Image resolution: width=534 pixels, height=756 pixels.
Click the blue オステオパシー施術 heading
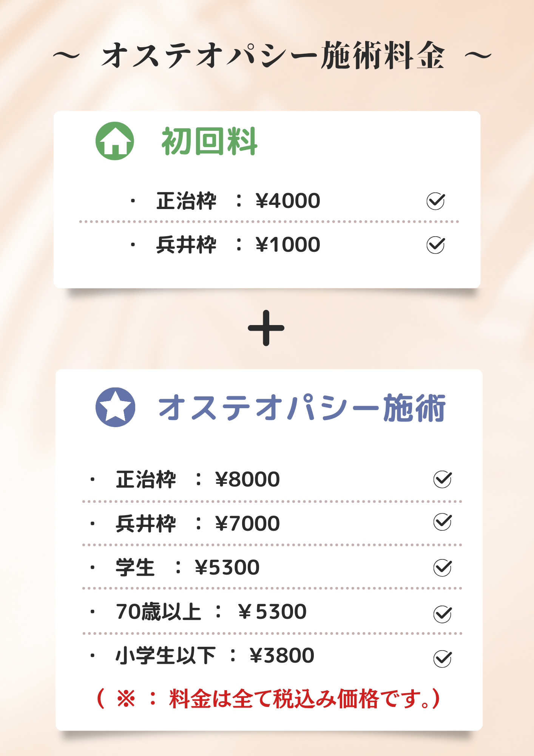point(302,408)
